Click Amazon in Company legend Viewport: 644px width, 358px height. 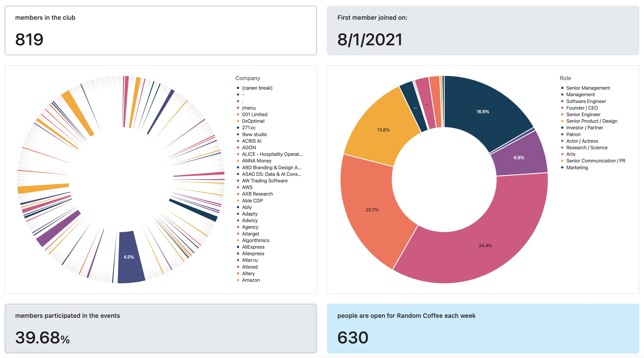[248, 280]
